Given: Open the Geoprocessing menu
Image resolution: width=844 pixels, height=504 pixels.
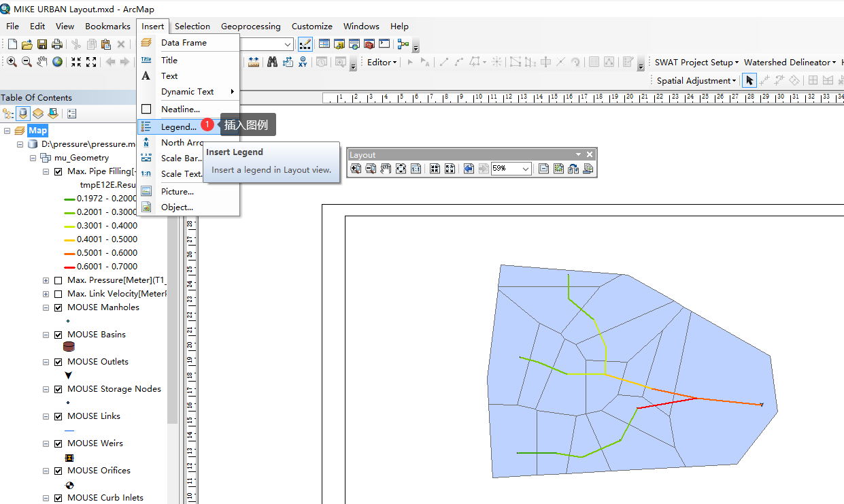Looking at the screenshot, I should pos(250,26).
